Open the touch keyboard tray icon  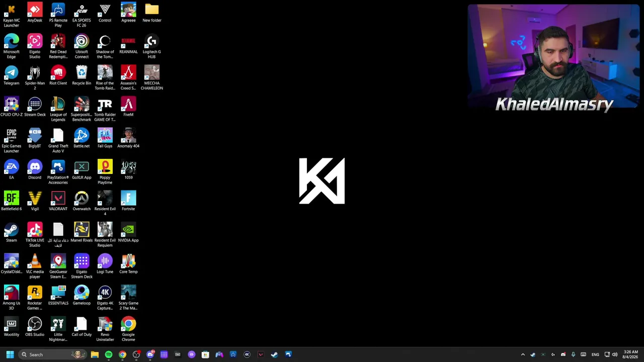point(583,354)
